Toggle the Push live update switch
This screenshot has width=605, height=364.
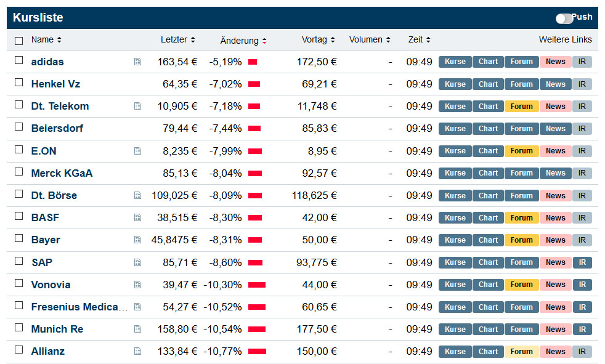[x=564, y=18]
